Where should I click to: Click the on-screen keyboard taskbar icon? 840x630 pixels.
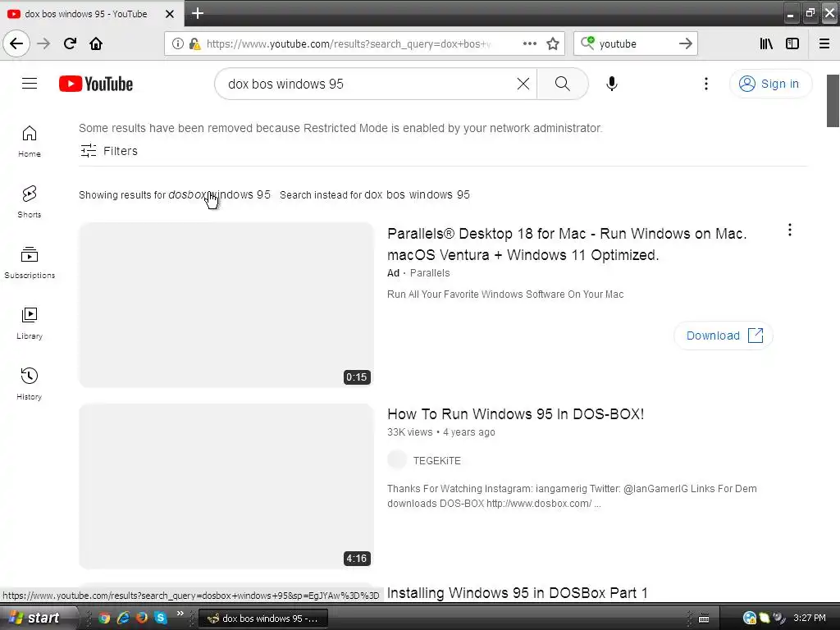704,619
